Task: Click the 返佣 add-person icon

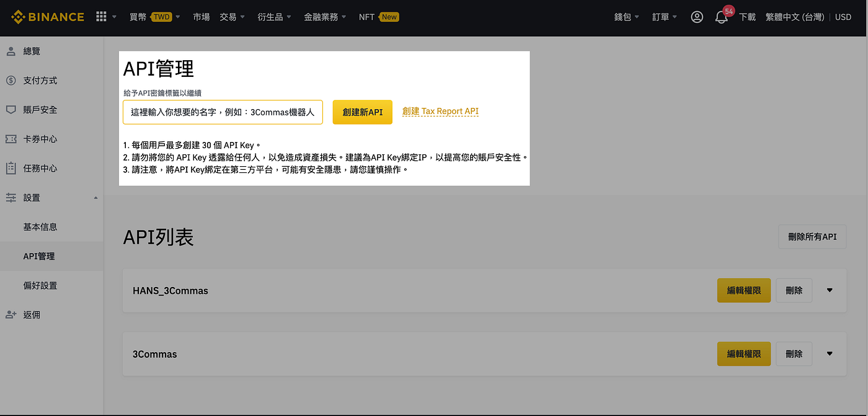Action: click(x=11, y=314)
